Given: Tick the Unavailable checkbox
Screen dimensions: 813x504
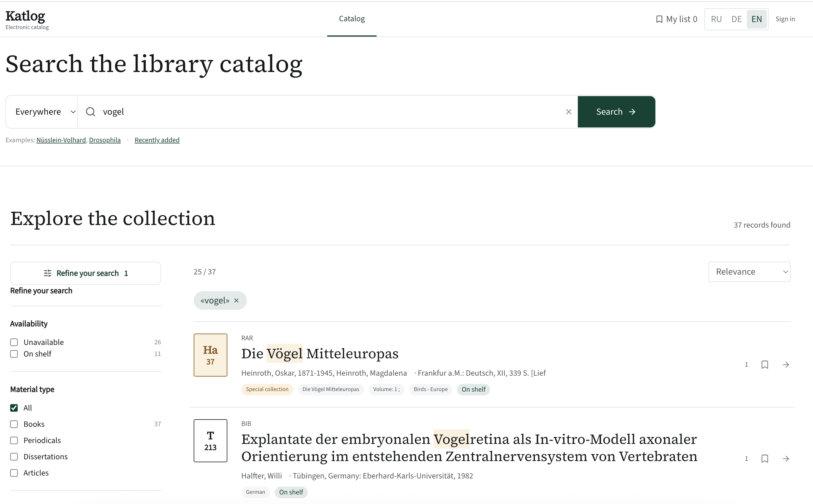Looking at the screenshot, I should [x=14, y=342].
